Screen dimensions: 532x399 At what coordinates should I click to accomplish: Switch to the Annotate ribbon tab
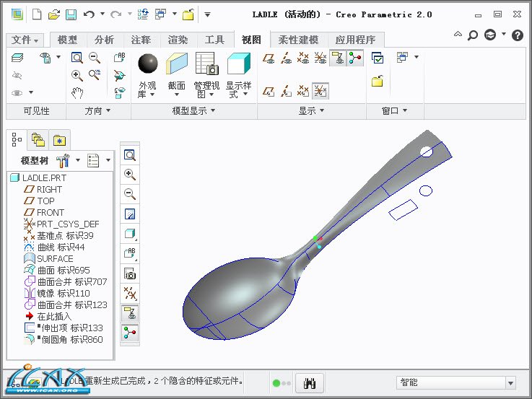coord(141,40)
